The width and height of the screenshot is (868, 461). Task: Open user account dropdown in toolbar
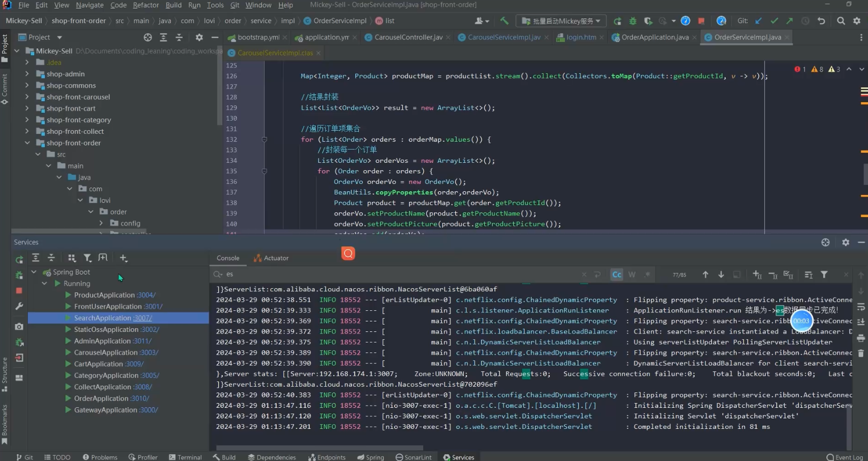(x=482, y=21)
